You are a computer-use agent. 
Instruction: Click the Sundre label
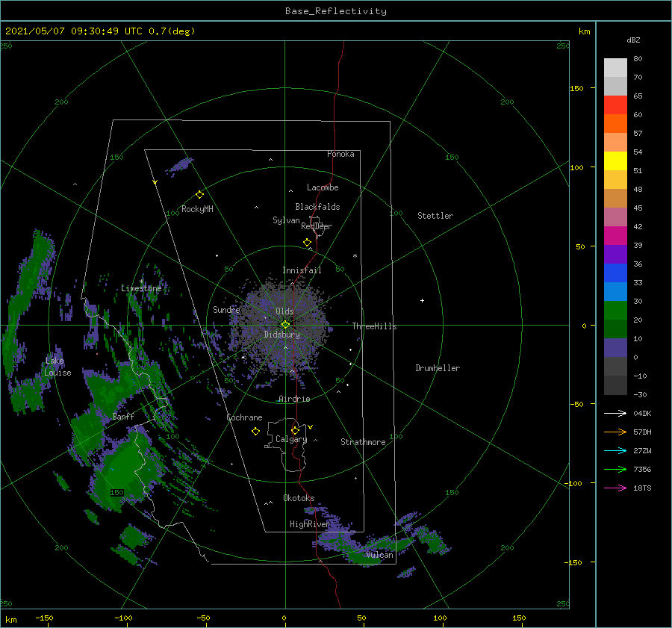pos(226,309)
